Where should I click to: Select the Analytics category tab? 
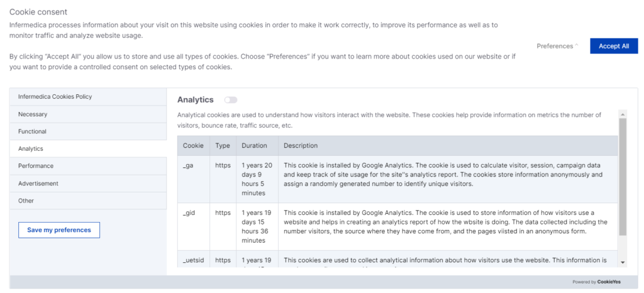pyautogui.click(x=88, y=149)
